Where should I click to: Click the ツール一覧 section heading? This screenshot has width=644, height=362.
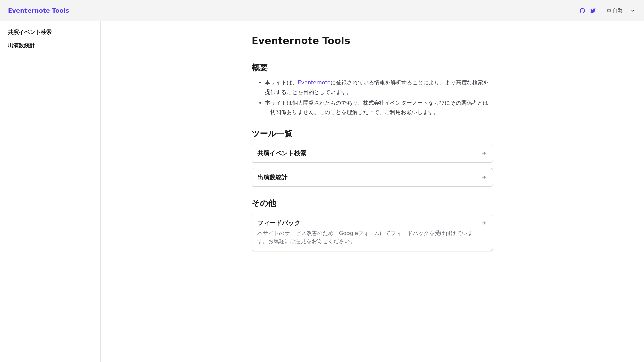point(272,134)
